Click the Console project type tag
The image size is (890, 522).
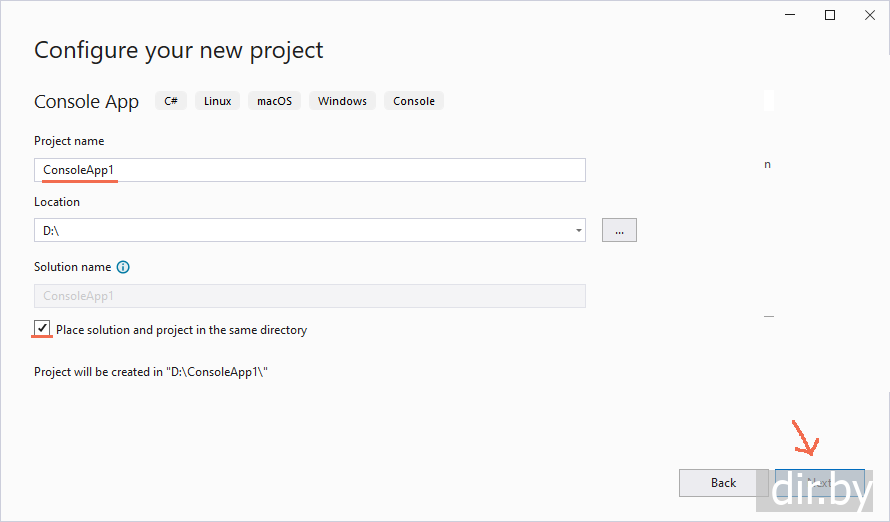coord(414,101)
